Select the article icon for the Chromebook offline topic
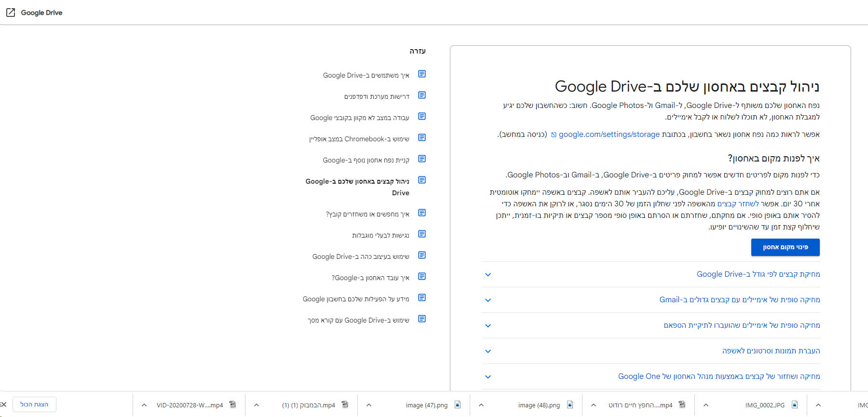This screenshot has height=417, width=868. click(422, 137)
